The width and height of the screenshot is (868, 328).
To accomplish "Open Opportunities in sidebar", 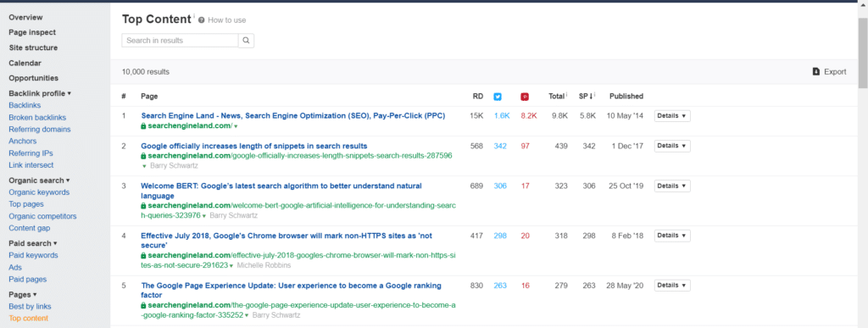I will [x=33, y=79].
